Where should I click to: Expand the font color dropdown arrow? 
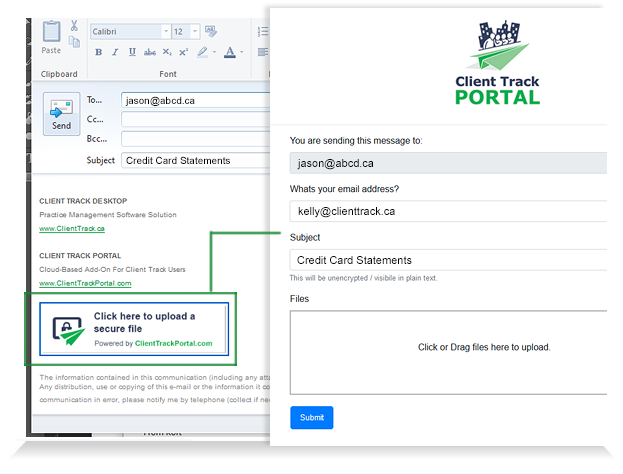[x=241, y=52]
